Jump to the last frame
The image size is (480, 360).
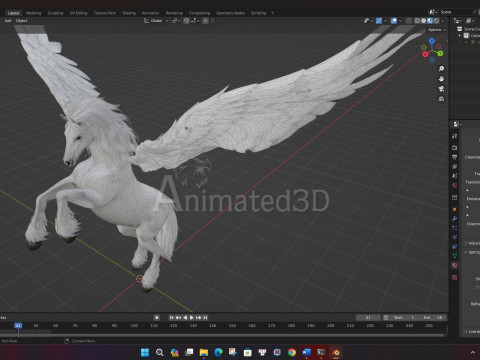(205, 317)
